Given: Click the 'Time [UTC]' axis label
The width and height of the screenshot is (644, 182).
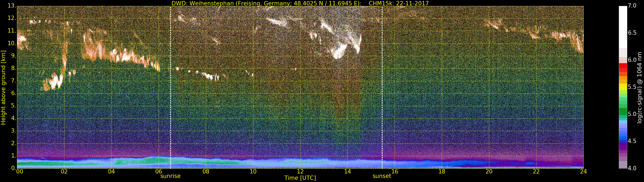Looking at the screenshot, I should [x=300, y=178].
